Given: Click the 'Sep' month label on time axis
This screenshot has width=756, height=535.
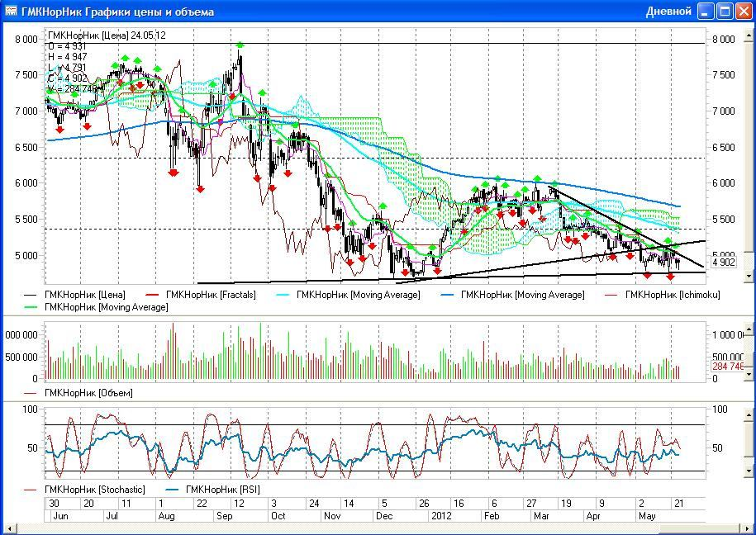Looking at the screenshot, I should pos(224,516).
